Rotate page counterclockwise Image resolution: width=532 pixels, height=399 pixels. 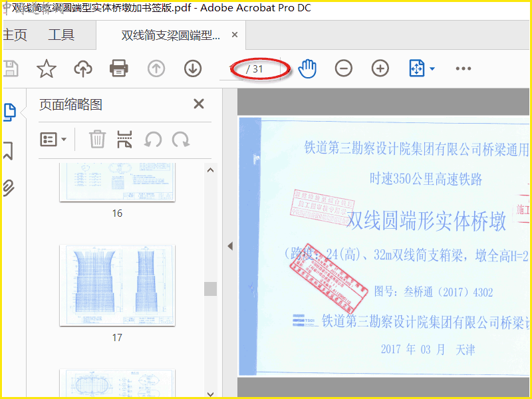tap(153, 140)
